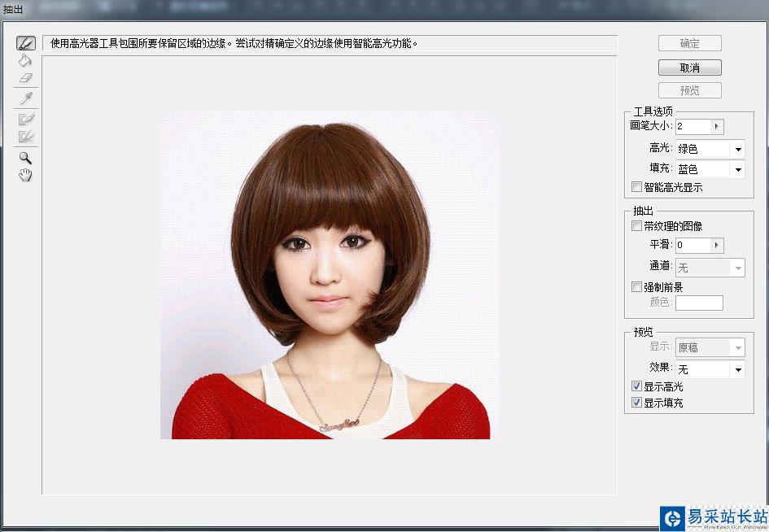
Task: Select the Zoom magnifier tool
Action: (x=25, y=158)
